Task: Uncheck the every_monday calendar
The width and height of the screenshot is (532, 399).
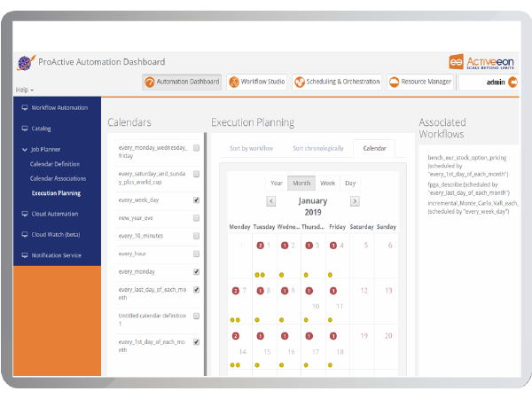Action: click(x=196, y=271)
